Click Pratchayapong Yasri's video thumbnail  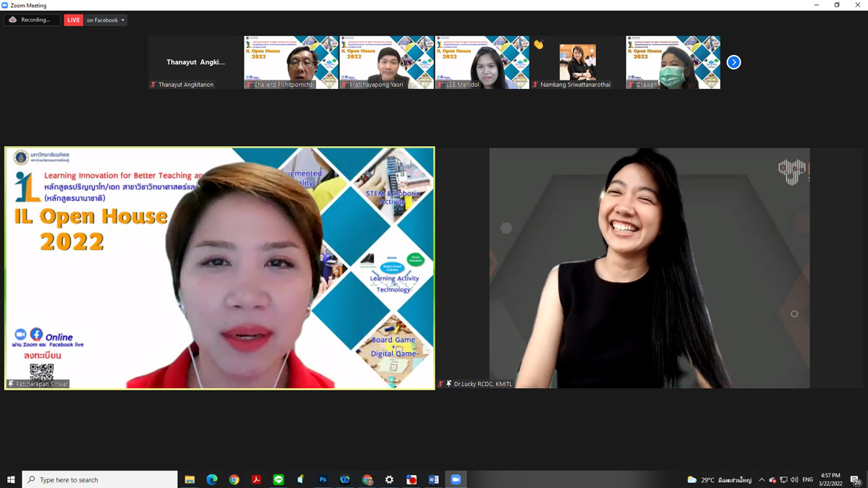(386, 62)
